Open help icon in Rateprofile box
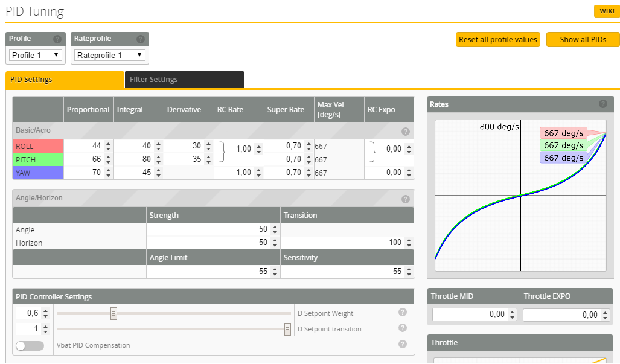This screenshot has width=620, height=364. coord(141,39)
